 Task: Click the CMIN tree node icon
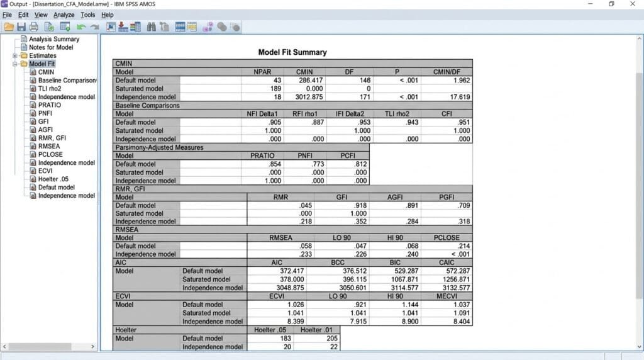(x=33, y=72)
